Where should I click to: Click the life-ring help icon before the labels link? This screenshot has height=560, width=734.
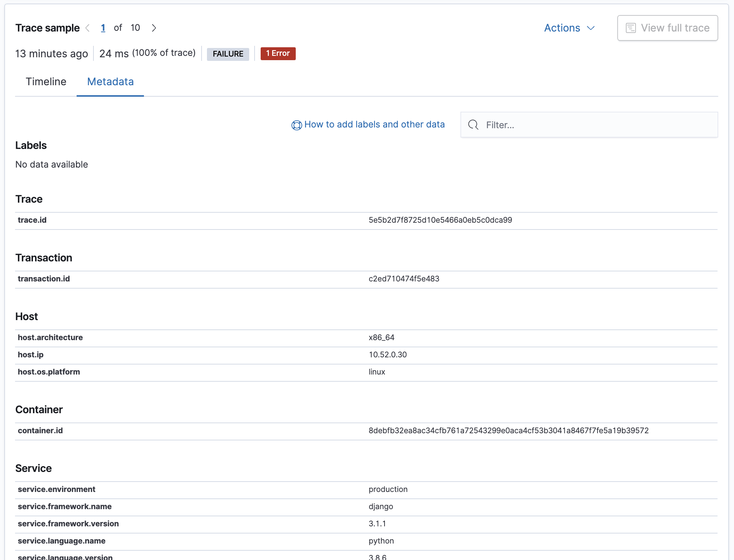[x=296, y=125]
